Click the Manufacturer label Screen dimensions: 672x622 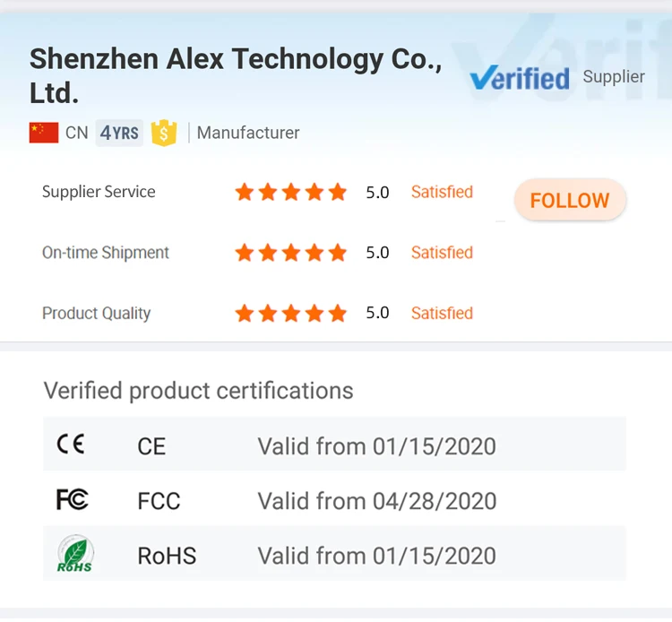[248, 133]
